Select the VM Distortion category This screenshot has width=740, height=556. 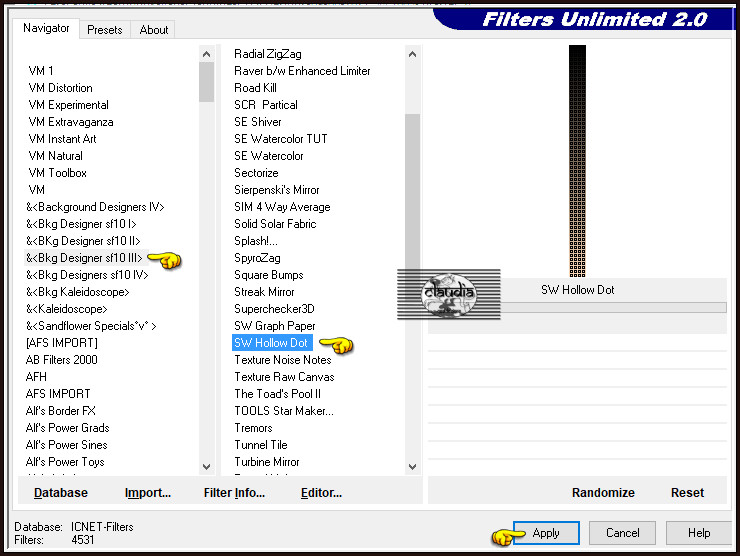coord(60,88)
